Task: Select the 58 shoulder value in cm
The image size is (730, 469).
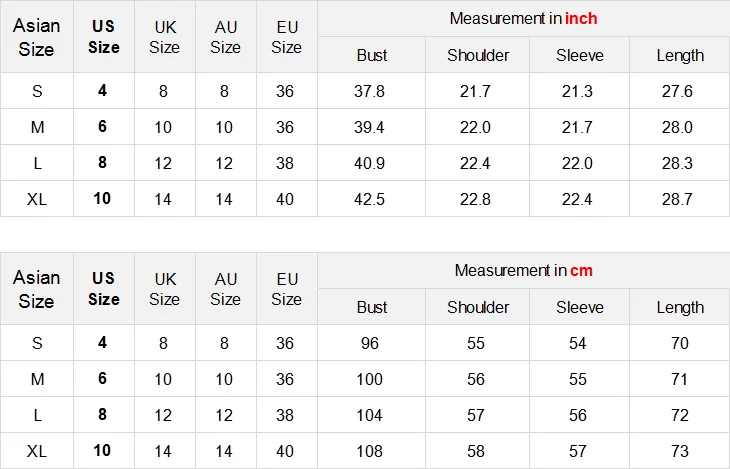Action: (x=476, y=451)
